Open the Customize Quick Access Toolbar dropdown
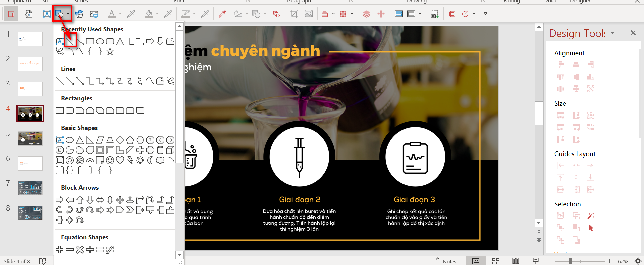 [485, 14]
